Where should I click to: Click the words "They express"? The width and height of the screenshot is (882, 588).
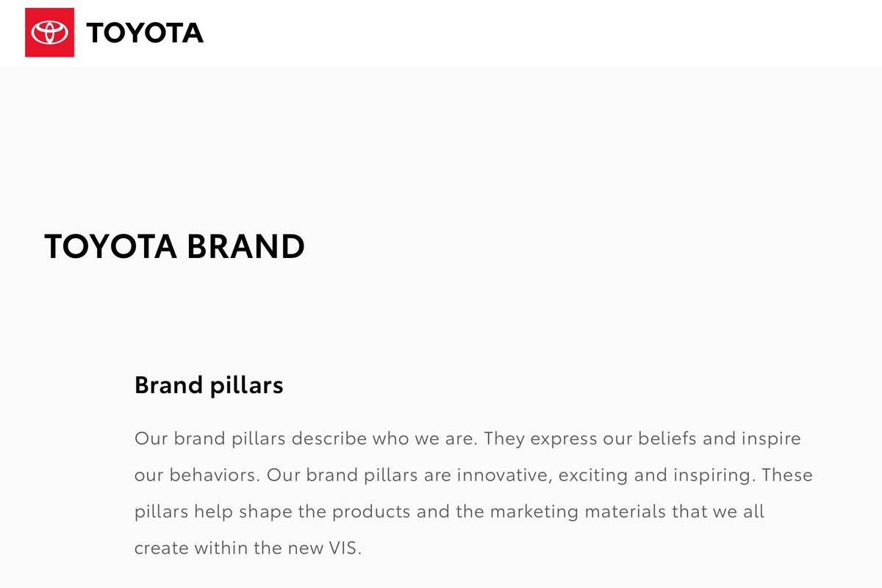coord(541,439)
